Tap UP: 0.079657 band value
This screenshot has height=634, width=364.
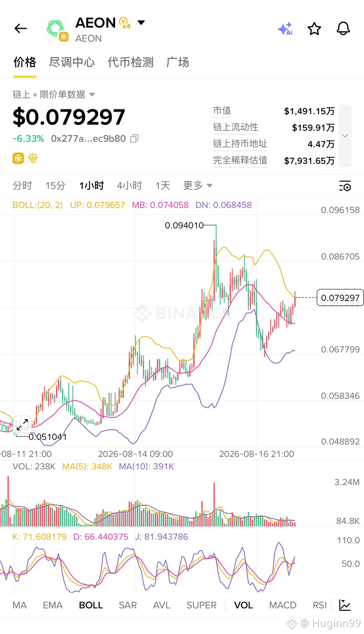97,205
